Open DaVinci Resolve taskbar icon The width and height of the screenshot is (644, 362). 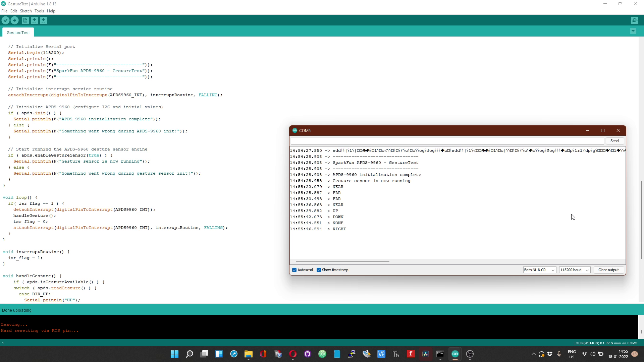[x=426, y=354]
